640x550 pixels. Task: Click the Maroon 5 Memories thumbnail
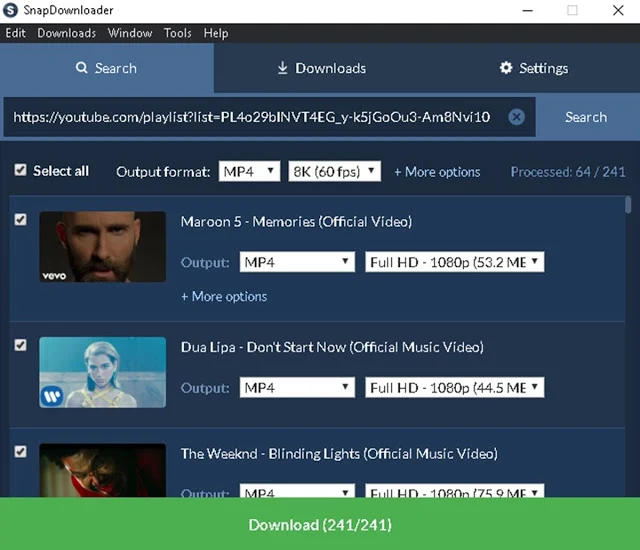pyautogui.click(x=102, y=246)
